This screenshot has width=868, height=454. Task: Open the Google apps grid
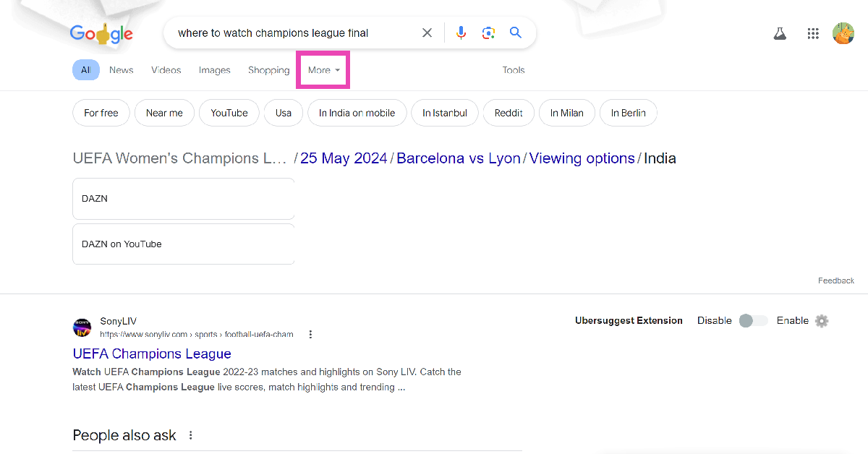[x=813, y=34]
